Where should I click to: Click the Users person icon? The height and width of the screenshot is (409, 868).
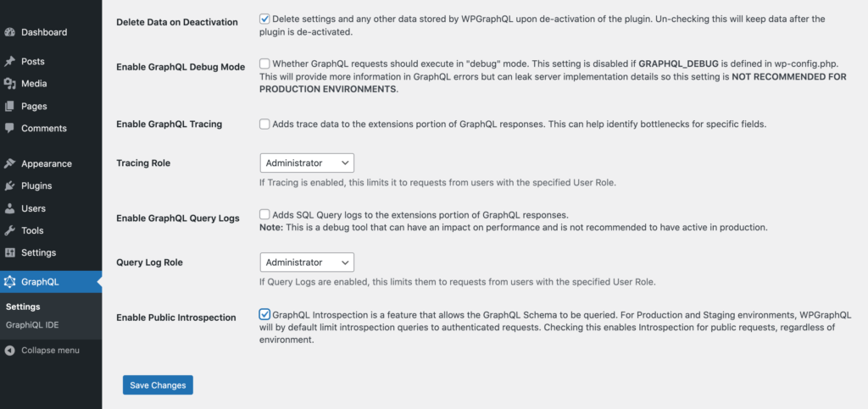(x=8, y=208)
